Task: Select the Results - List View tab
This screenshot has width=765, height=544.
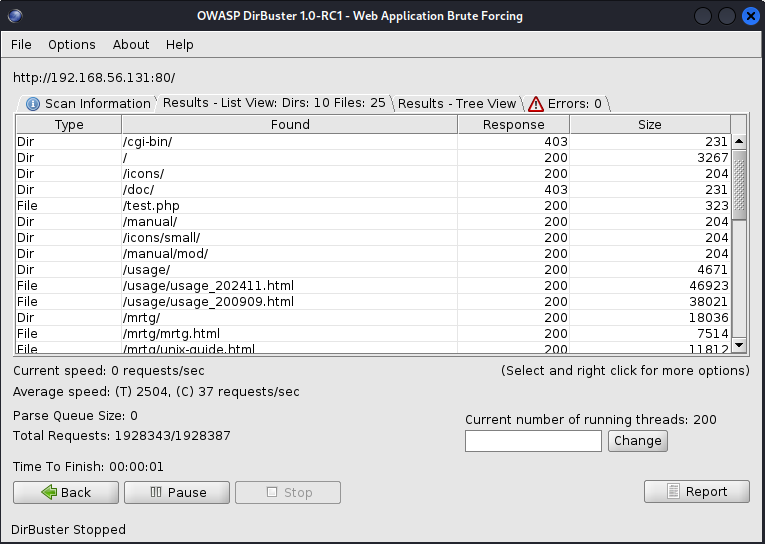Action: (x=274, y=103)
